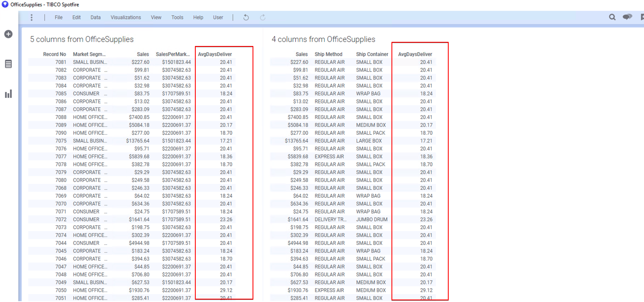Click the Ship Method column header
Image resolution: width=644 pixels, height=302 pixels.
(x=328, y=54)
